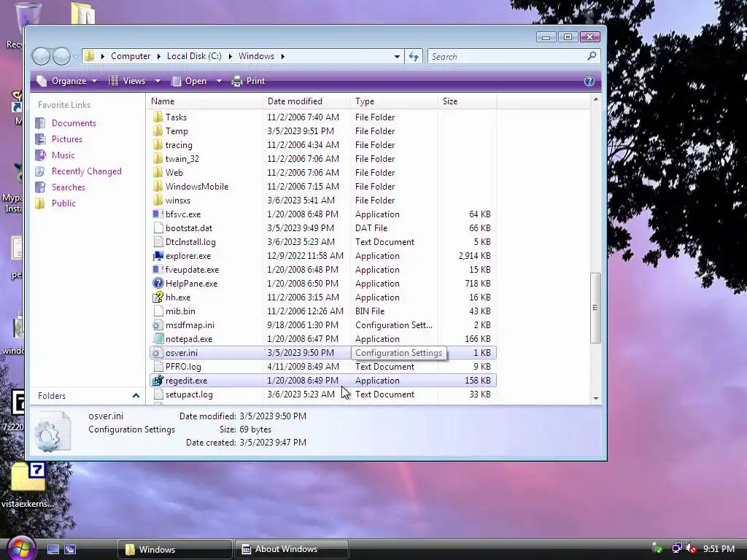Screen dimensions: 747x560
Task: Select the DtcInstall.log file icon
Action: point(158,242)
